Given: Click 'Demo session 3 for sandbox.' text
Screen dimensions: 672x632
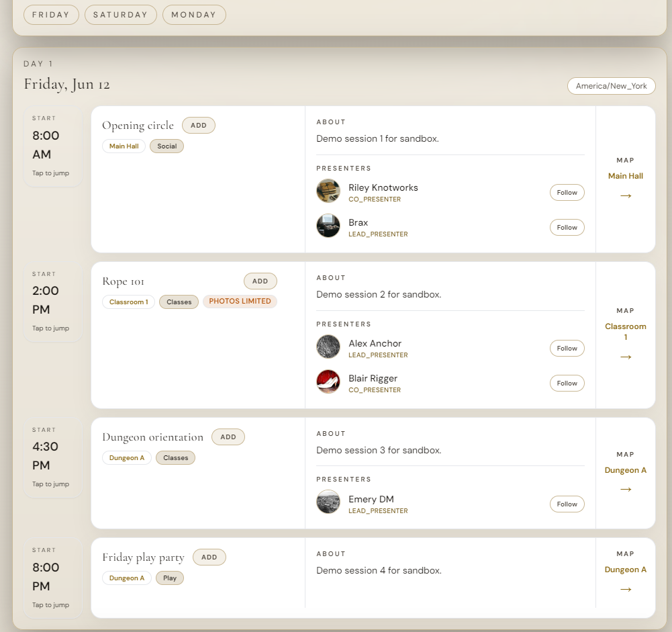Looking at the screenshot, I should tap(379, 450).
